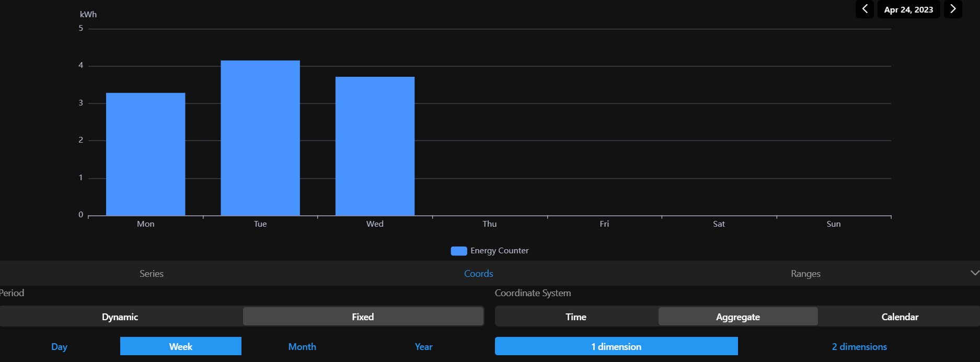Pick the 1 dimension option
Viewport: 980px width, 362px height.
(616, 346)
